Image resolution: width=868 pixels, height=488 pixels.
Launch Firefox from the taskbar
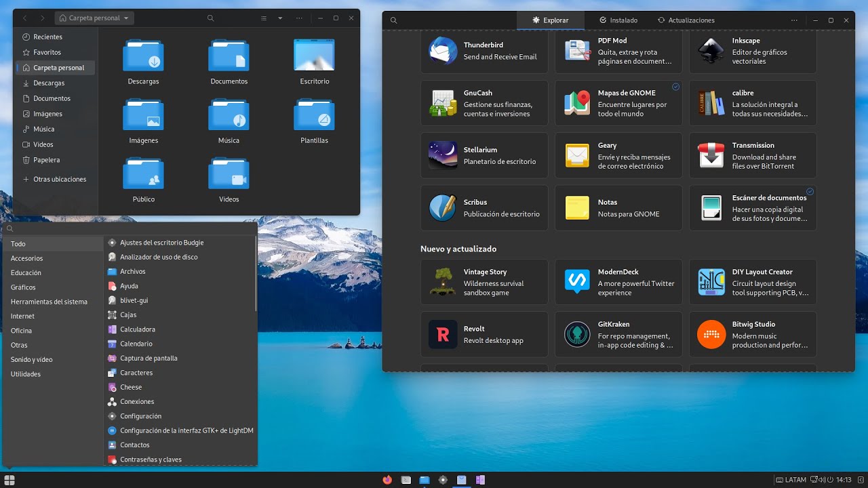click(387, 480)
